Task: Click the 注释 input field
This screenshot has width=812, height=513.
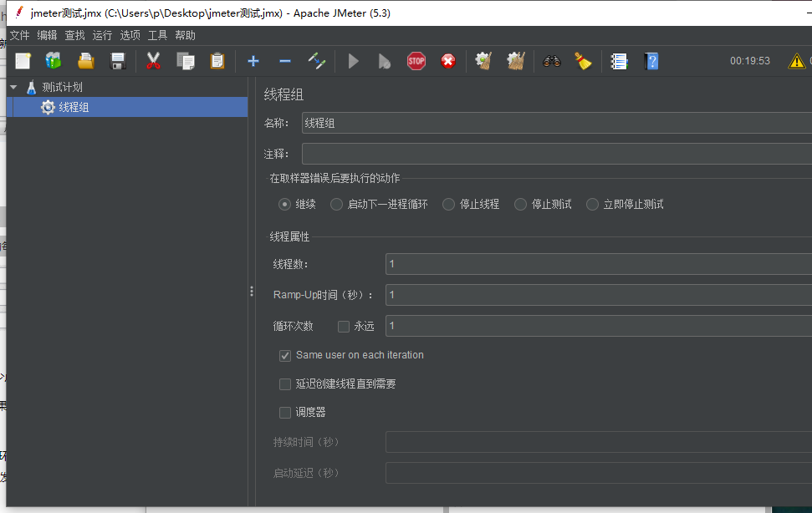Action: click(x=557, y=154)
